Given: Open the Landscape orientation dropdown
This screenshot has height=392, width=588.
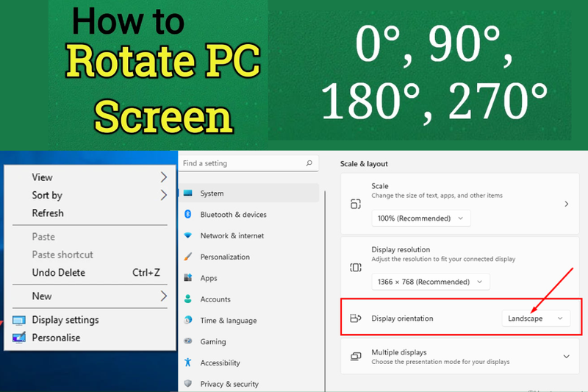Looking at the screenshot, I should [x=536, y=318].
